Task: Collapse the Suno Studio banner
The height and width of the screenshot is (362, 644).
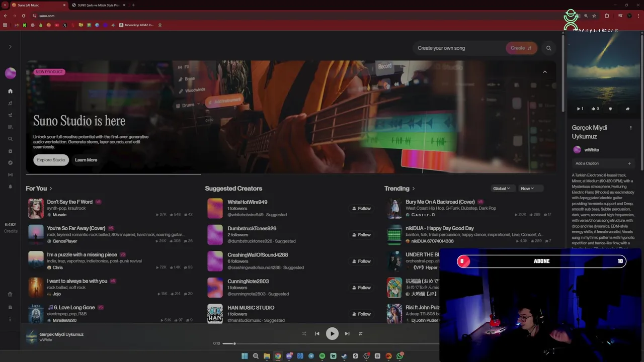Action: coord(544,72)
